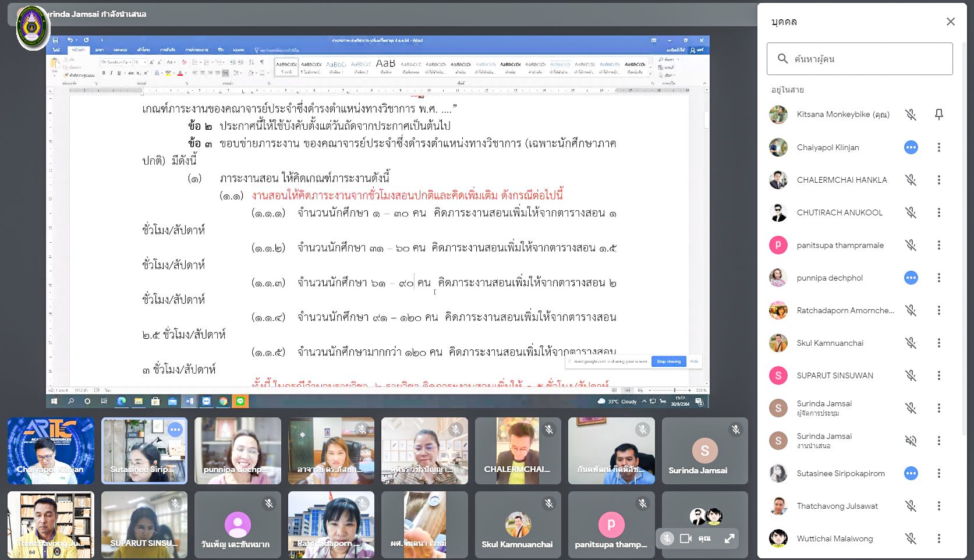Click muted speaker icon for Surinda presentation
Image resolution: width=974 pixels, height=560 pixels.
[911, 441]
